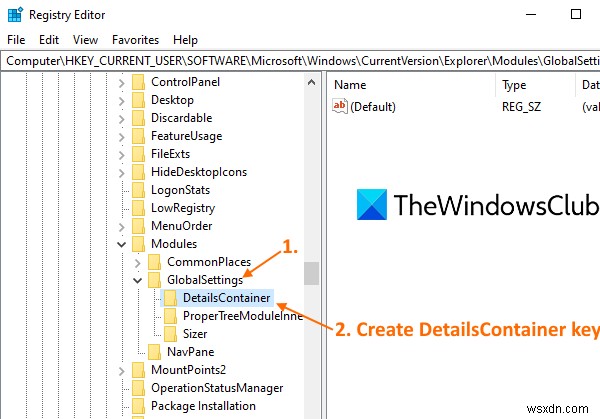Click the ControlPanel folder icon
Image resolution: width=600 pixels, height=419 pixels.
click(139, 82)
